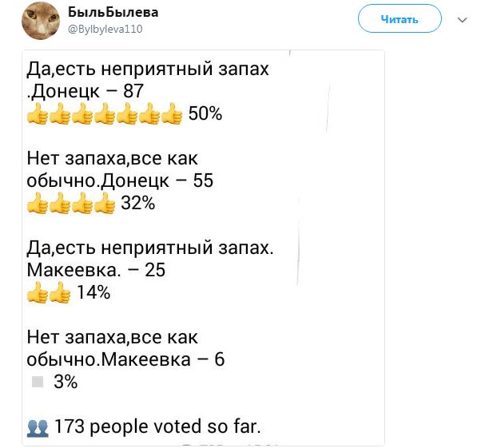Click the first thumbs-up in 50% row

pyautogui.click(x=37, y=113)
